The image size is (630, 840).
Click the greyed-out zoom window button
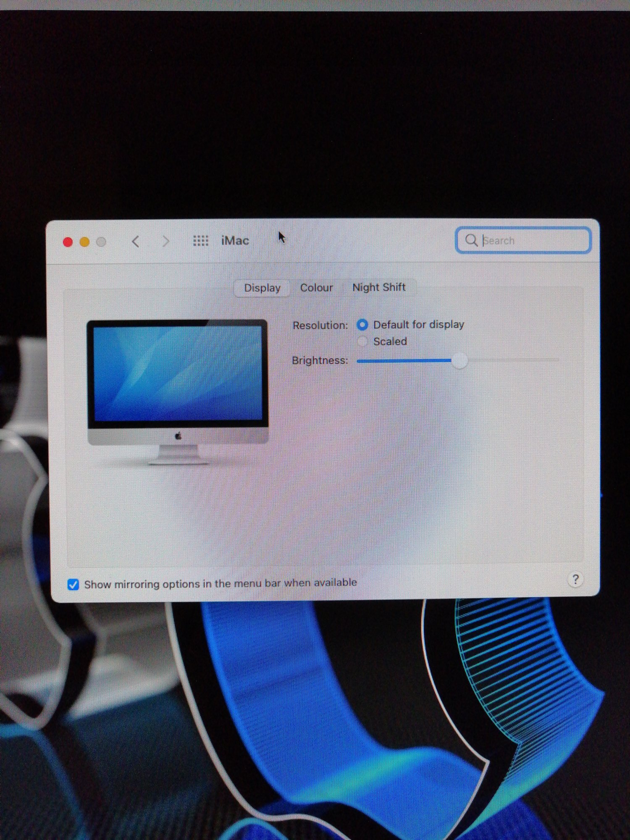click(101, 242)
